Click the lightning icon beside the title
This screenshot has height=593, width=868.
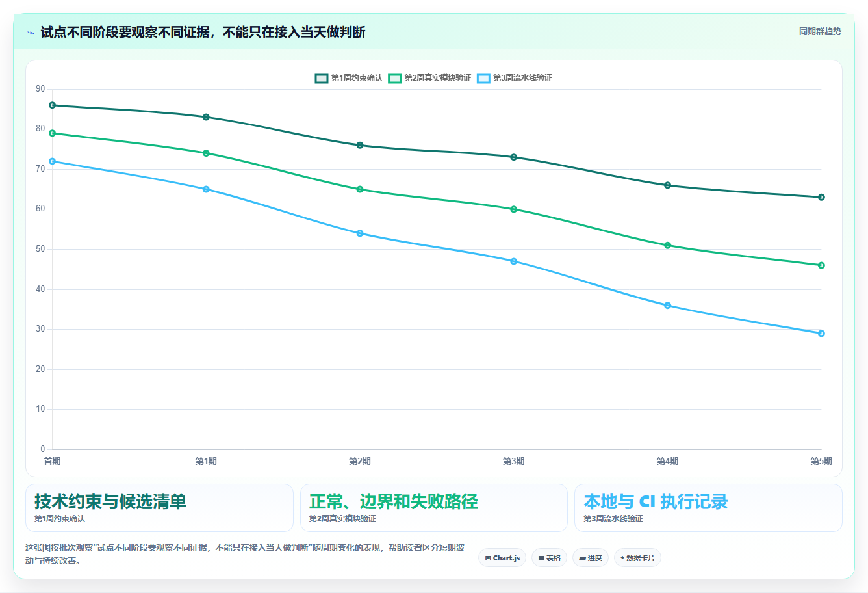pos(31,33)
